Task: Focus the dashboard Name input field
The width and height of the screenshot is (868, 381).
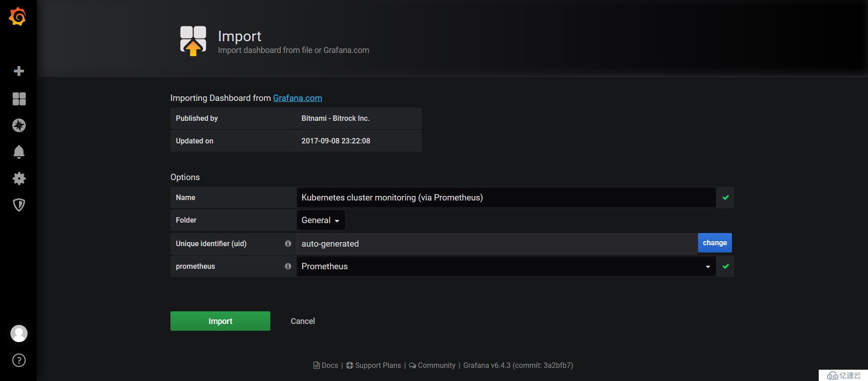Action: 506,197
